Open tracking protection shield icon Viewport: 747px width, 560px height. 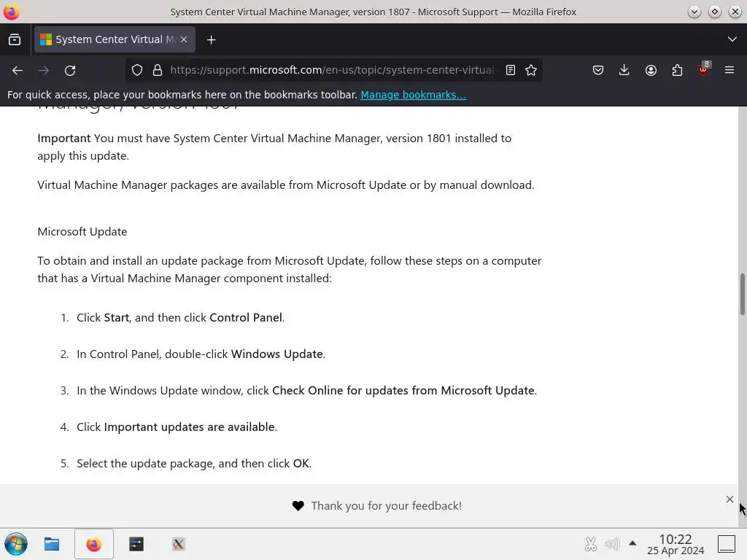(137, 70)
